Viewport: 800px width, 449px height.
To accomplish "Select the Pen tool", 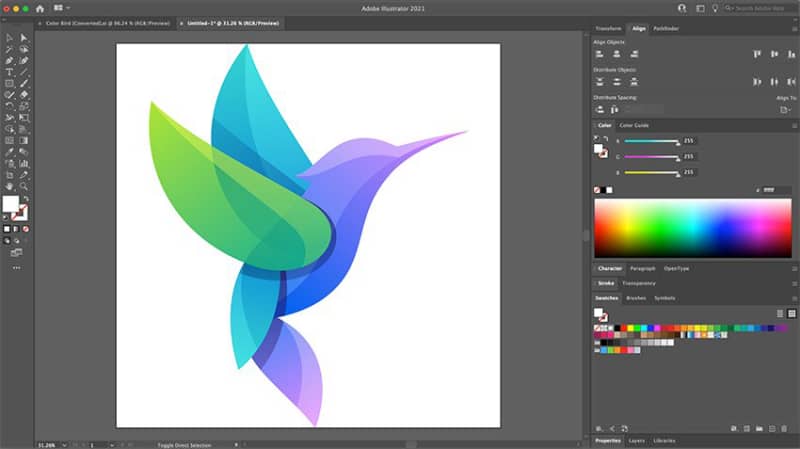I will coord(9,61).
